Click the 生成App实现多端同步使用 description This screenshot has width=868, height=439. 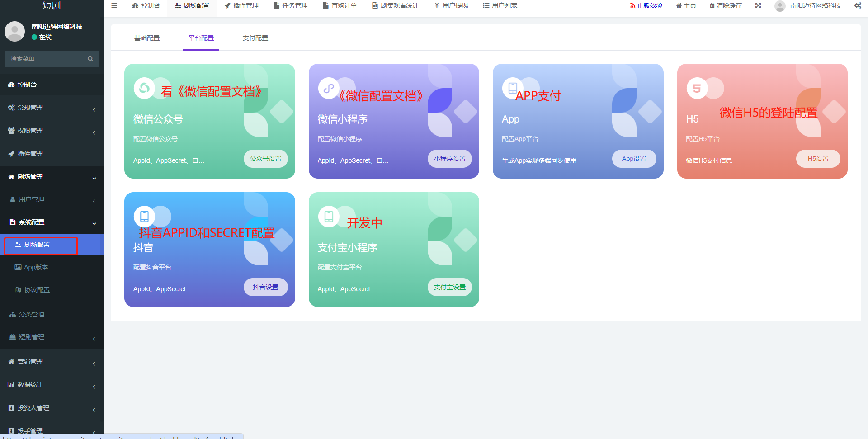[x=539, y=160]
